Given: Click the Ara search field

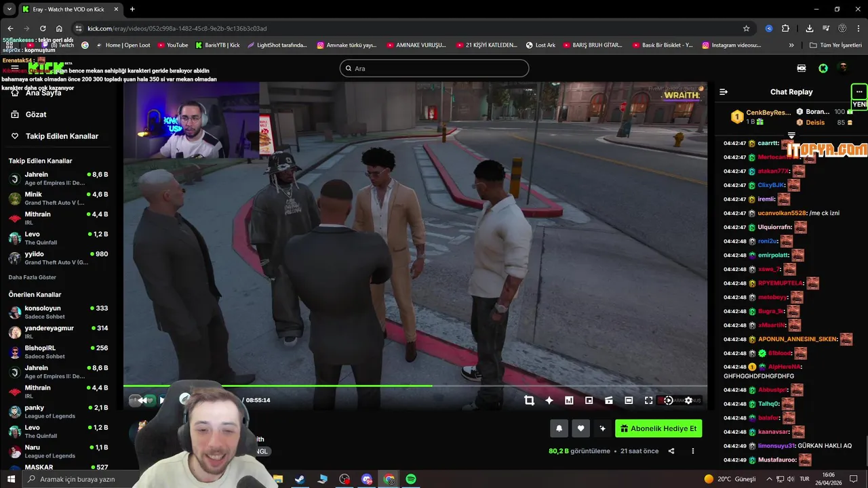Looking at the screenshot, I should pyautogui.click(x=434, y=68).
